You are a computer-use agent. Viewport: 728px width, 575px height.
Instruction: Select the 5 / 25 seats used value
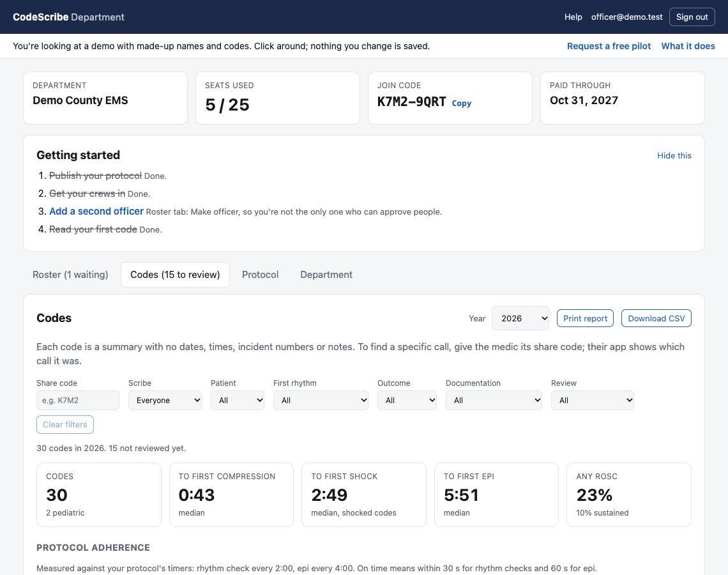click(227, 105)
